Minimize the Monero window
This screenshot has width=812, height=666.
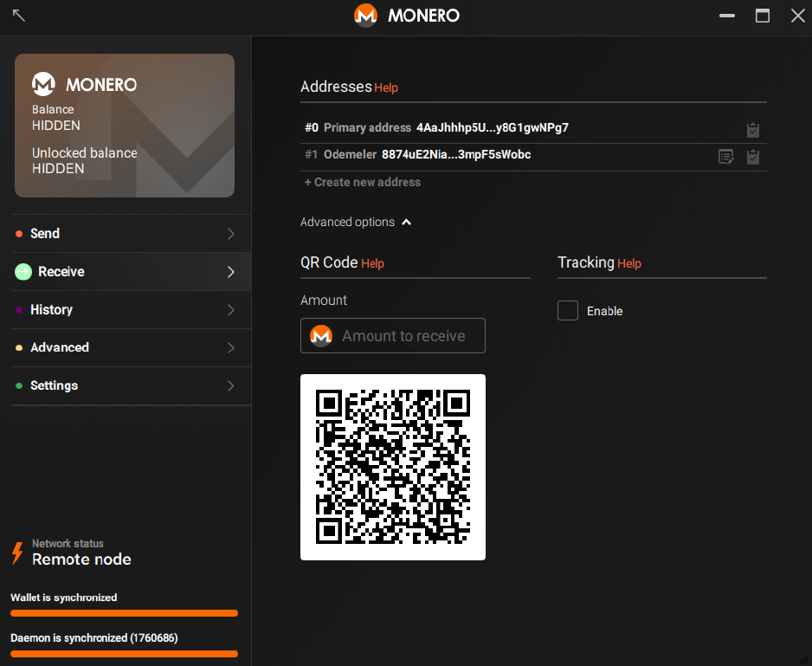tap(727, 16)
